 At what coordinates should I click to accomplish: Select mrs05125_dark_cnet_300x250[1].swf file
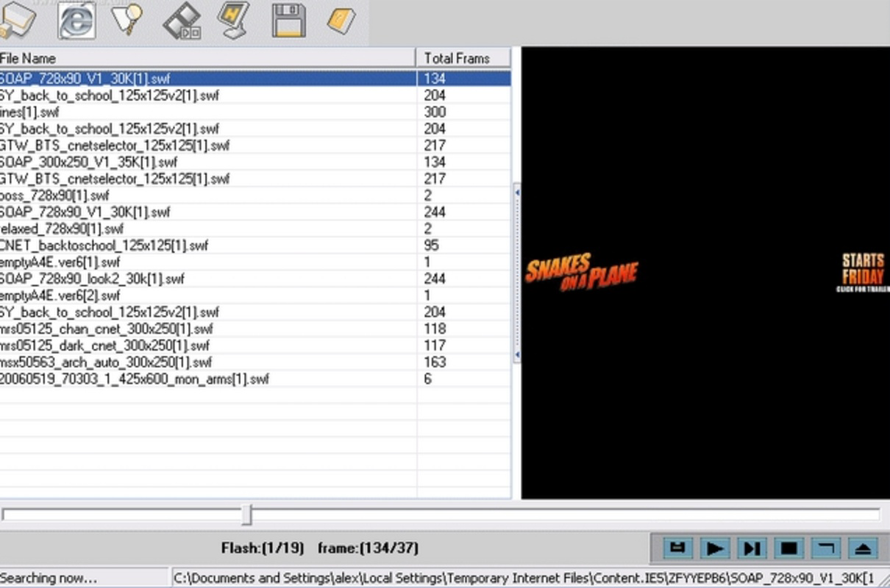pos(255,345)
